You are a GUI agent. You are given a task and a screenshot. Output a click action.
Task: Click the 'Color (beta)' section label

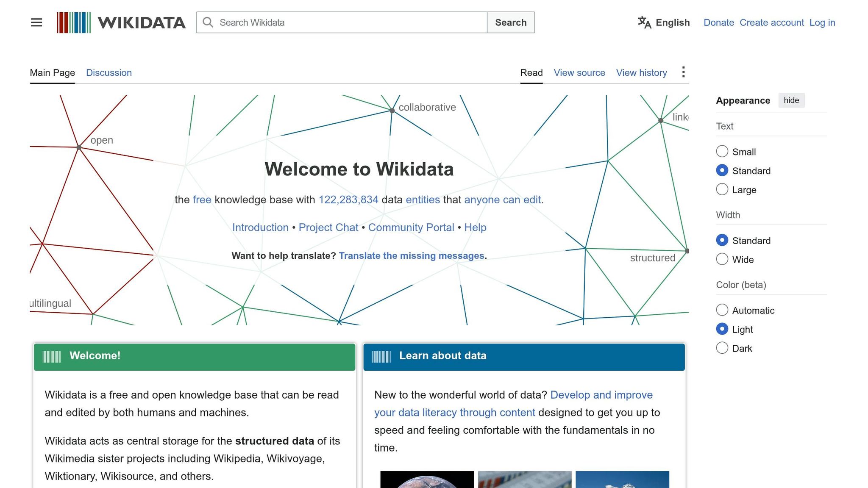tap(741, 285)
